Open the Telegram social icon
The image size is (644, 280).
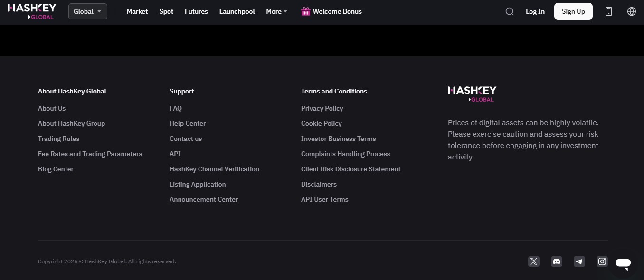coord(579,261)
